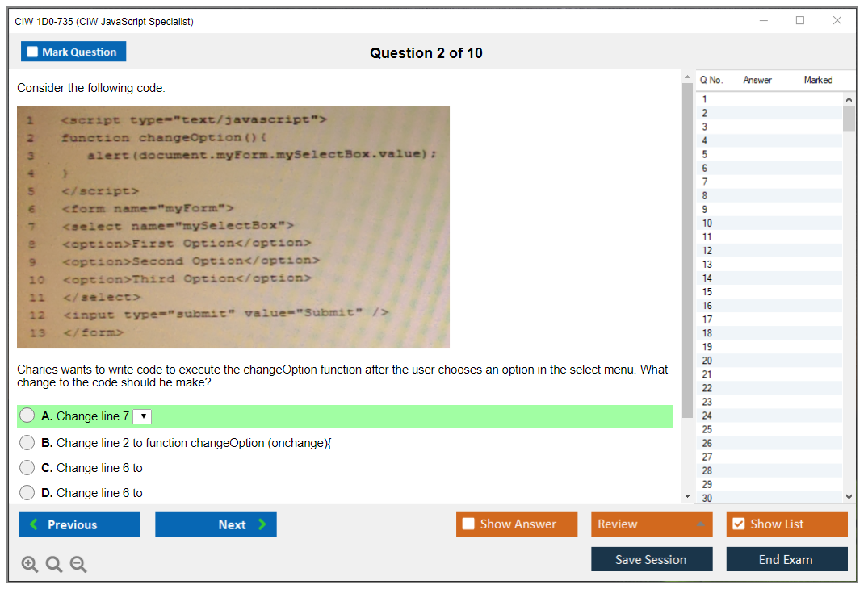
Task: Click the green right arrow on Next
Action: [x=262, y=524]
